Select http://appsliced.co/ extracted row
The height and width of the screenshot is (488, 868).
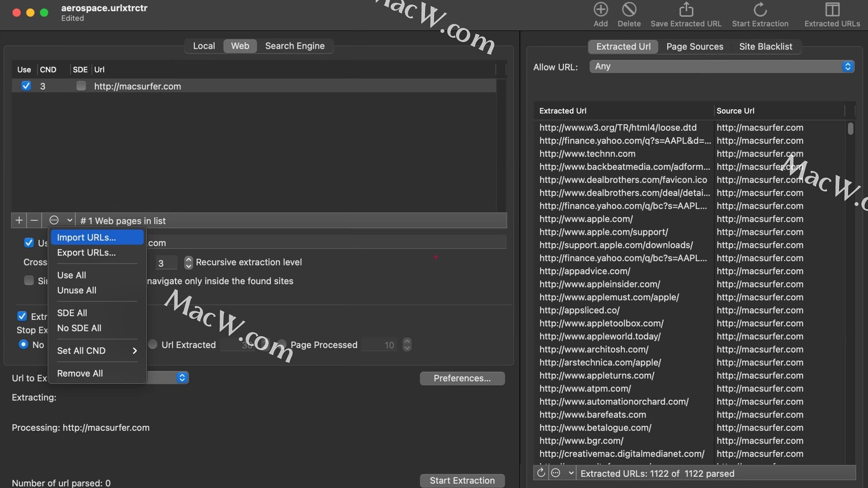(690, 310)
